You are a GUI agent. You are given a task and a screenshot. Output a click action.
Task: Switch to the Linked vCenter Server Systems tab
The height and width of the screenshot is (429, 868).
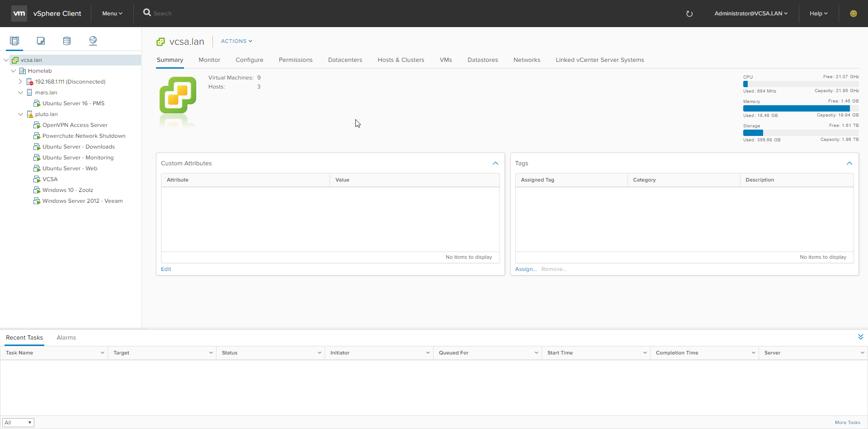[600, 60]
